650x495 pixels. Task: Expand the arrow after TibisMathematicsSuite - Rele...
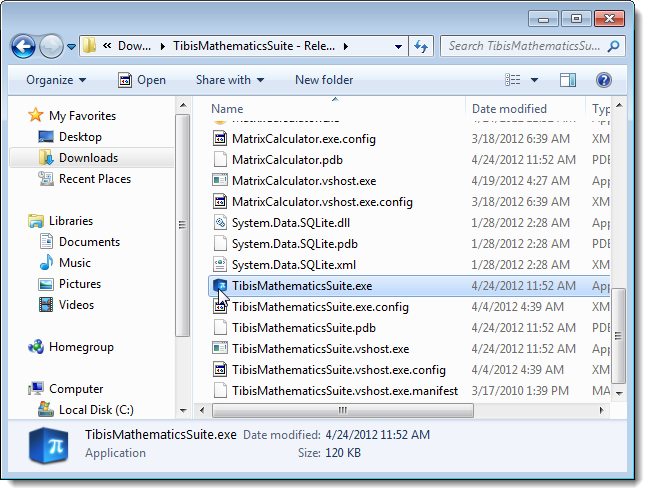(x=346, y=46)
